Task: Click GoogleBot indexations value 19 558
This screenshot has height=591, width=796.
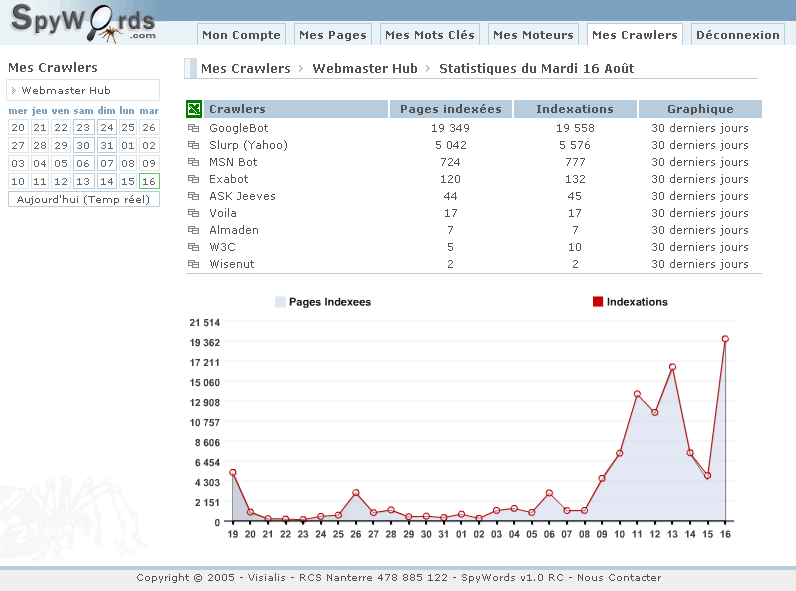Action: (575, 128)
